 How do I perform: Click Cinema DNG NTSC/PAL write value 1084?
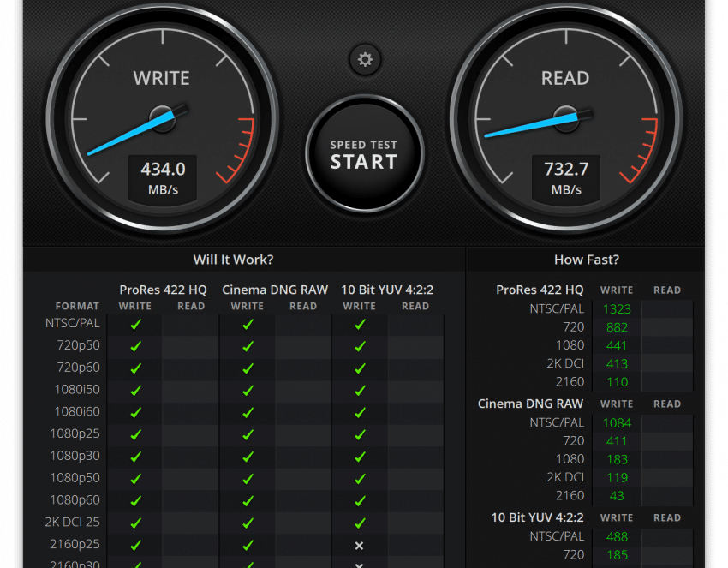[617, 423]
